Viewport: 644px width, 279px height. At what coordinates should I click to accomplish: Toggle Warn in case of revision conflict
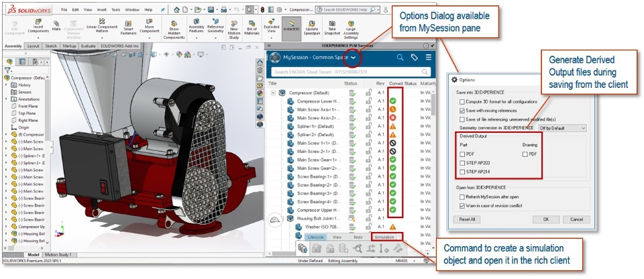click(x=462, y=205)
